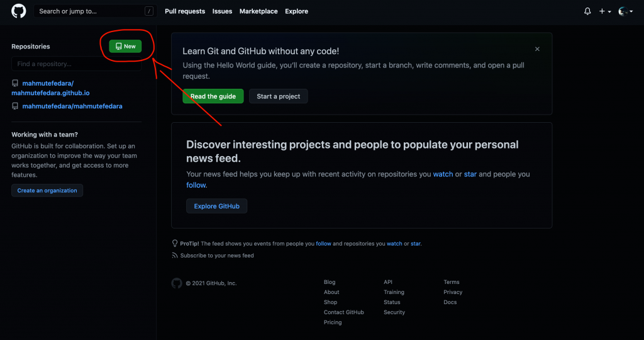Click Read the guide button

pos(213,96)
